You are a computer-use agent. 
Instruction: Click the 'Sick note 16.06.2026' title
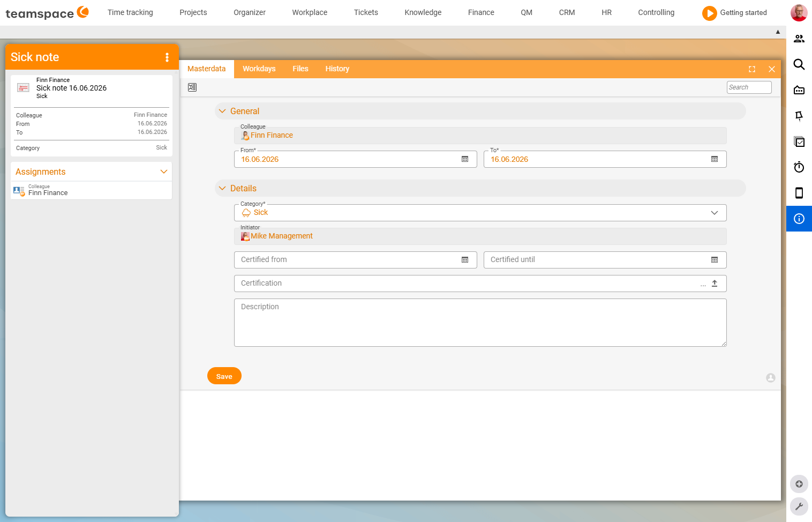71,88
